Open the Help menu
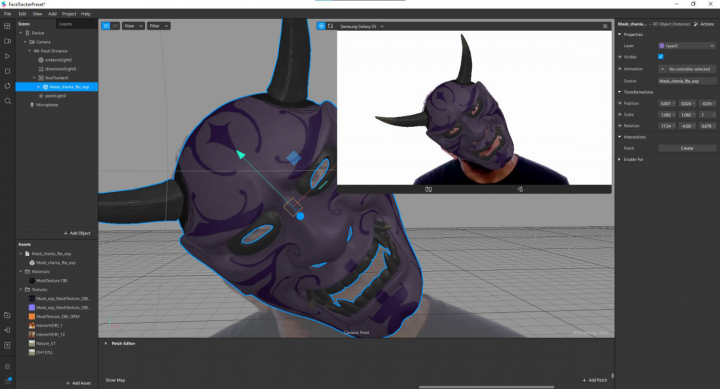This screenshot has height=389, width=720. [x=86, y=14]
